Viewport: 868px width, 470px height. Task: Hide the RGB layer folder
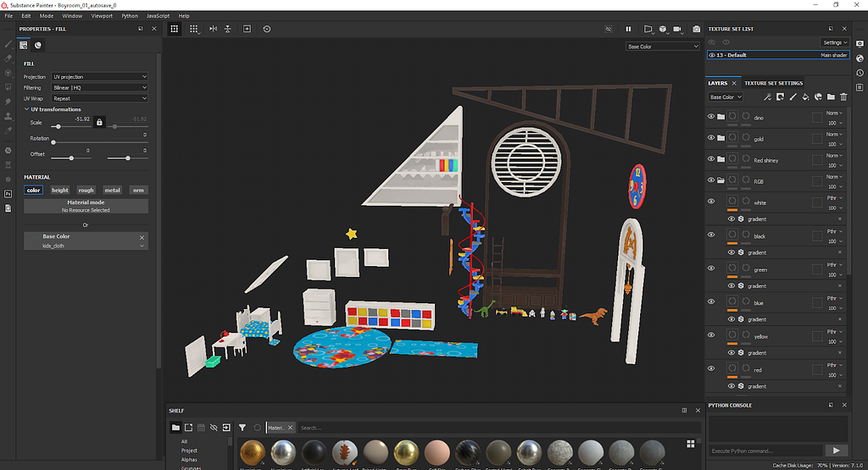point(711,180)
